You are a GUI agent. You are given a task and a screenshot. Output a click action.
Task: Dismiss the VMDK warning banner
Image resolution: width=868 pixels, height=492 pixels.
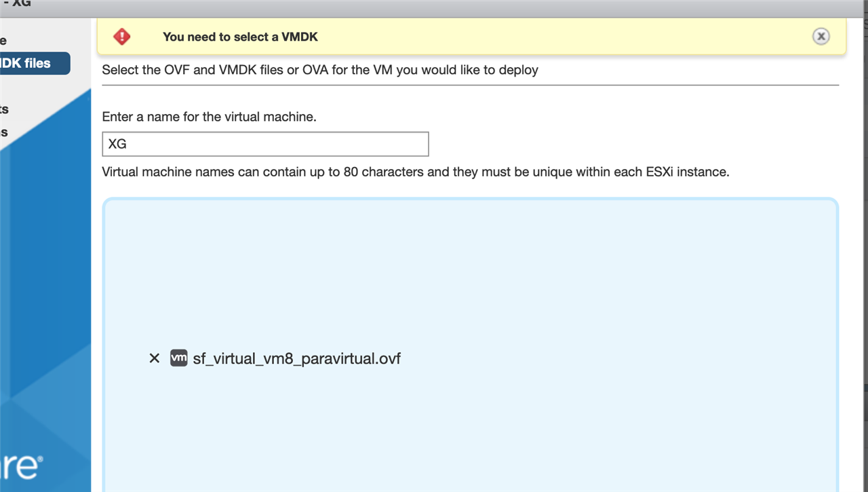821,37
